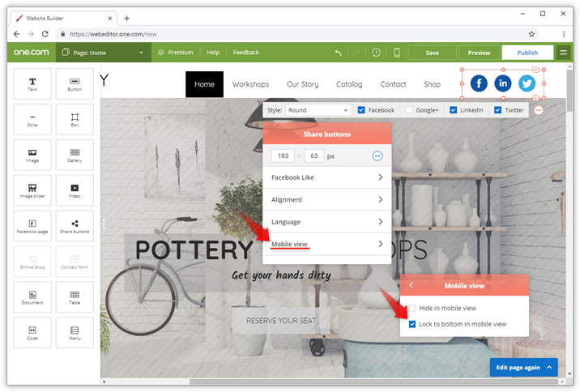This screenshot has height=392, width=580.
Task: Click the Publish button
Action: pyautogui.click(x=527, y=53)
